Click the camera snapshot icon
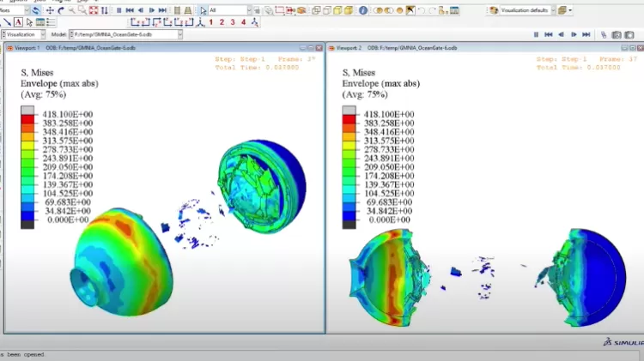The image size is (644, 361). pos(616,35)
